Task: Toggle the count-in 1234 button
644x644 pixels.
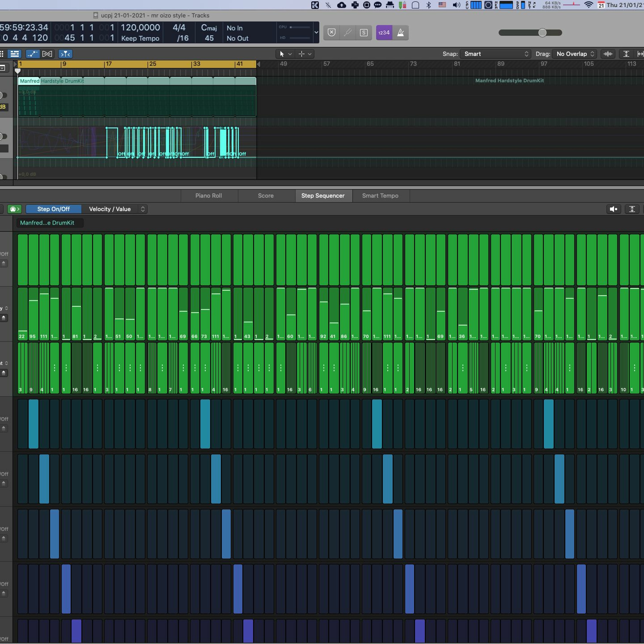Action: (384, 33)
